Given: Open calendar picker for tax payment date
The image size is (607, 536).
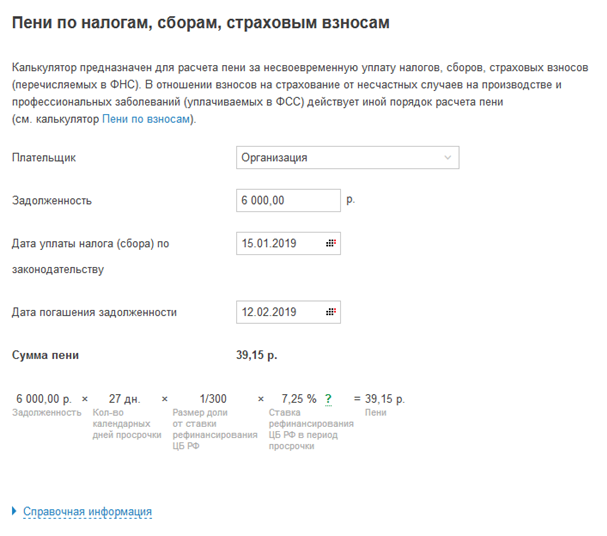Looking at the screenshot, I should click(331, 243).
